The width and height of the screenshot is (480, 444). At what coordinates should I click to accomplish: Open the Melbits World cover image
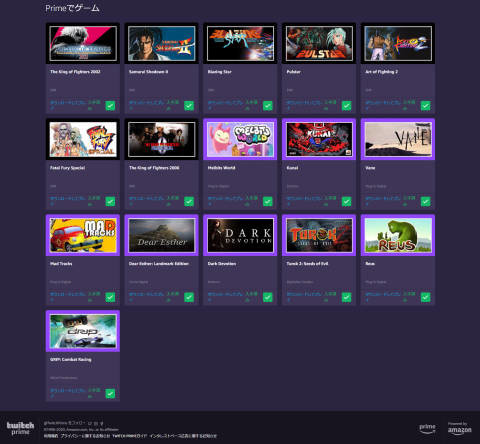tap(240, 139)
